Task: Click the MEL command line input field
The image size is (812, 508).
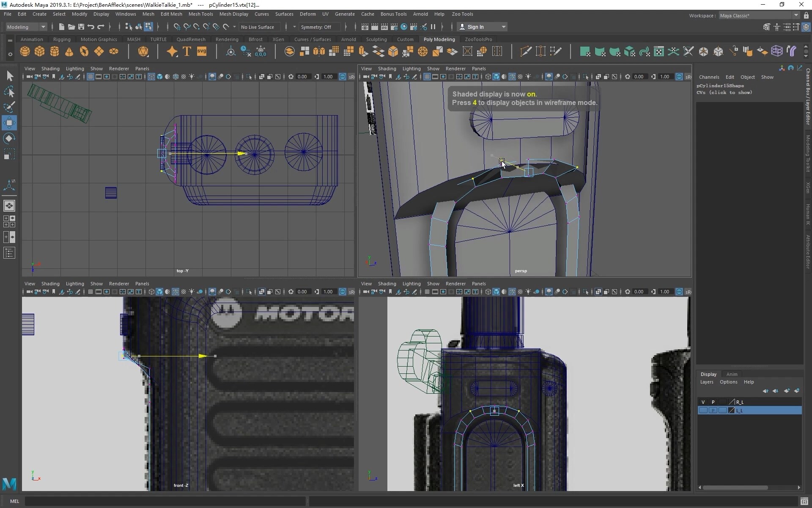Action: [165, 501]
